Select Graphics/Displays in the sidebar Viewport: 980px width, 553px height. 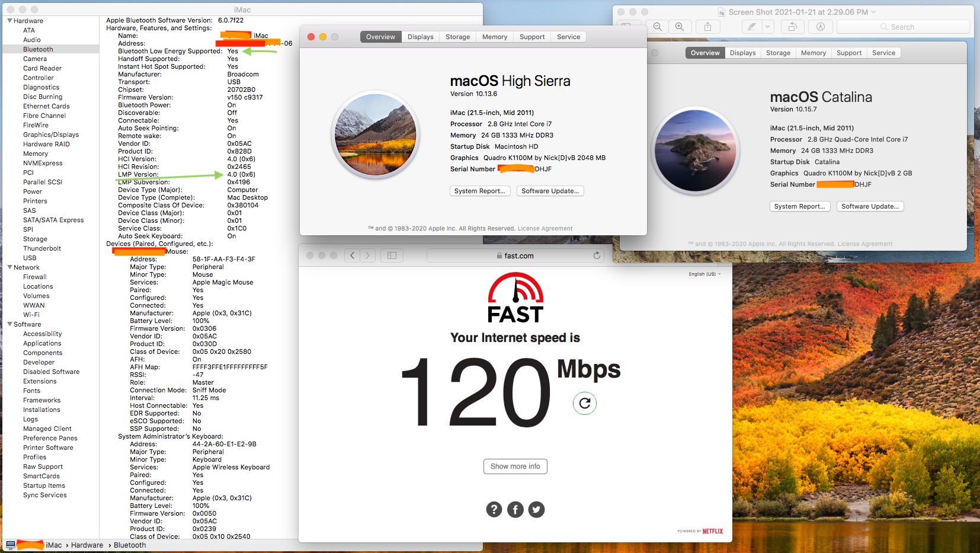coord(51,135)
